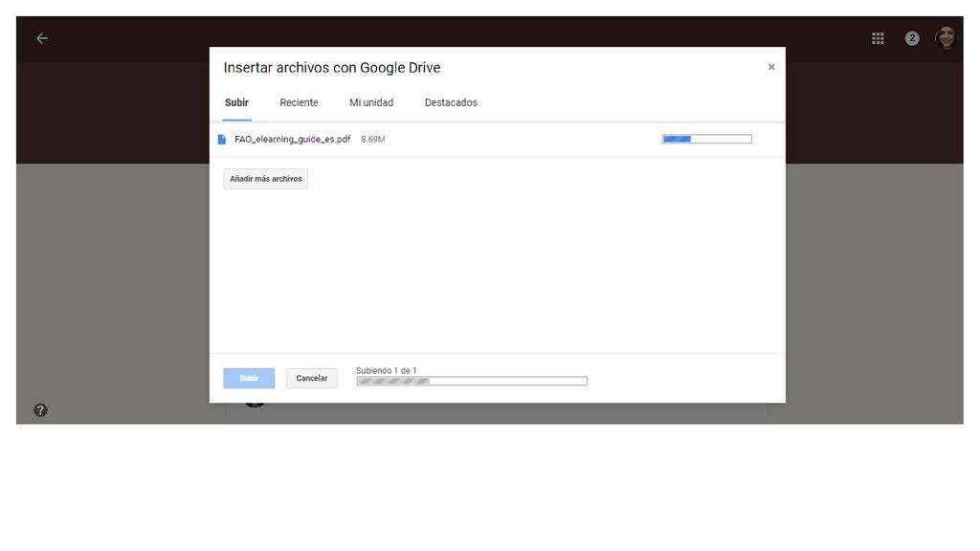This screenshot has height=551, width=980.
Task: Switch to the Mi unidad tab
Action: tap(371, 102)
